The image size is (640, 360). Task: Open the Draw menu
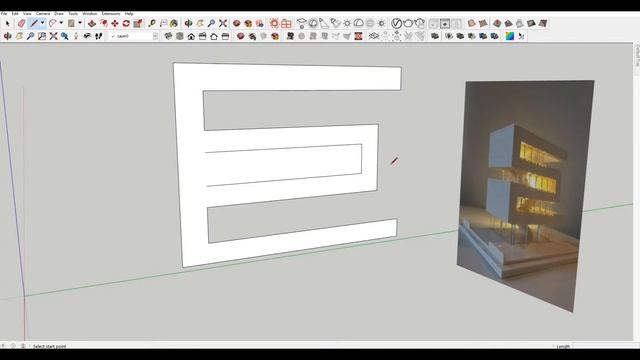point(59,13)
